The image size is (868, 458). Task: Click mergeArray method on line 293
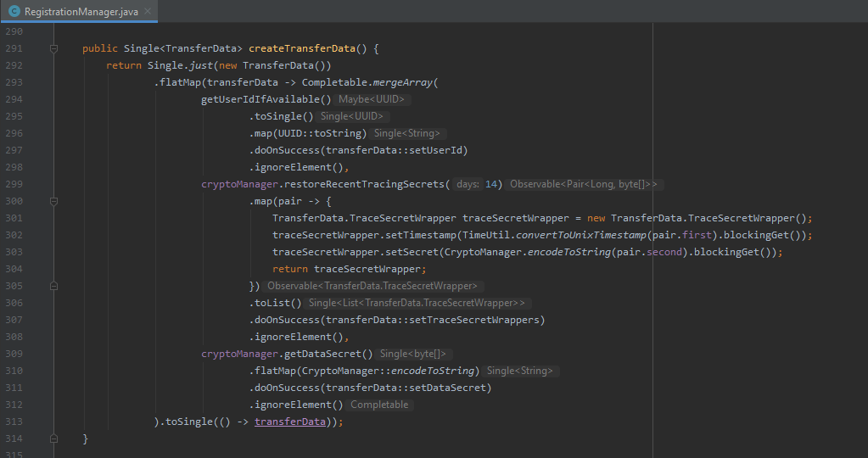click(402, 82)
